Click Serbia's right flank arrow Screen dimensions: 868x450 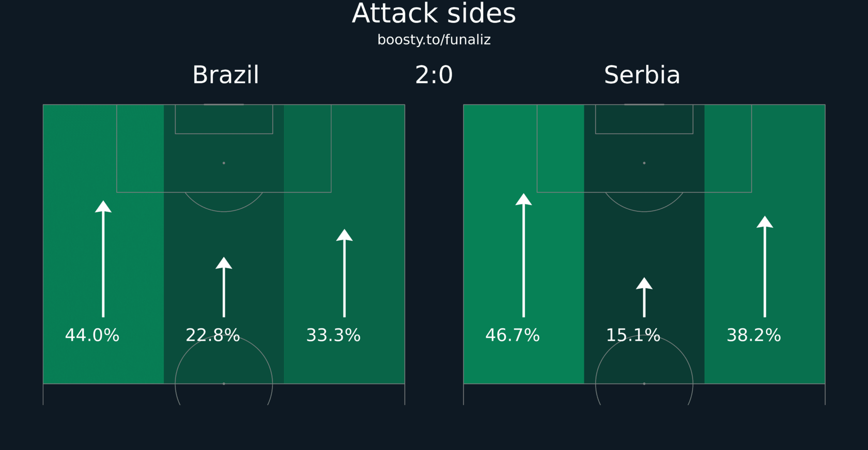coord(765,267)
